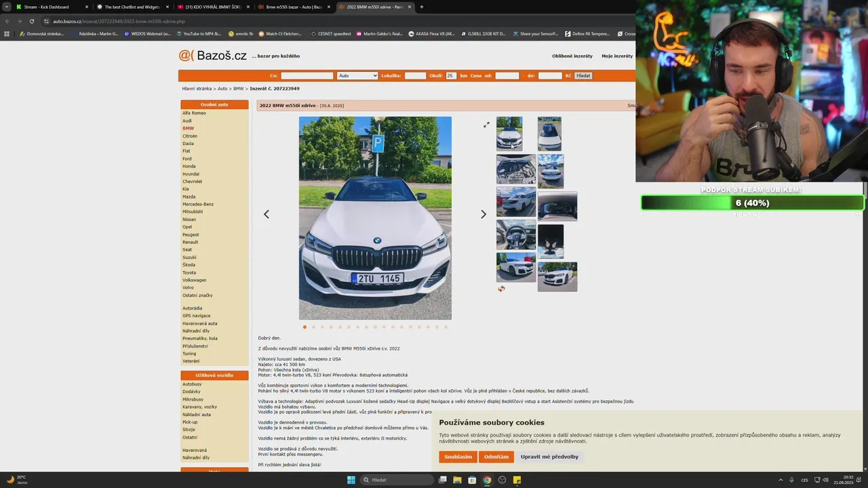
Task: Click the browser address bar URL
Action: [119, 21]
